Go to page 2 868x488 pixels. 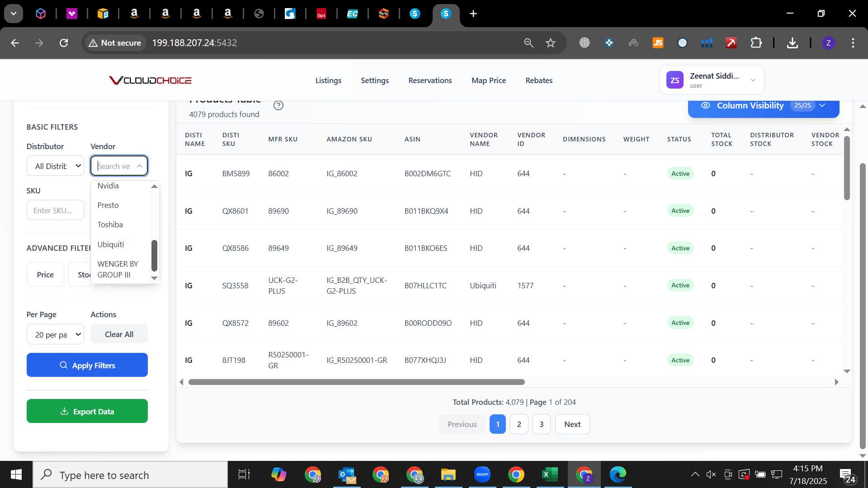tap(519, 424)
